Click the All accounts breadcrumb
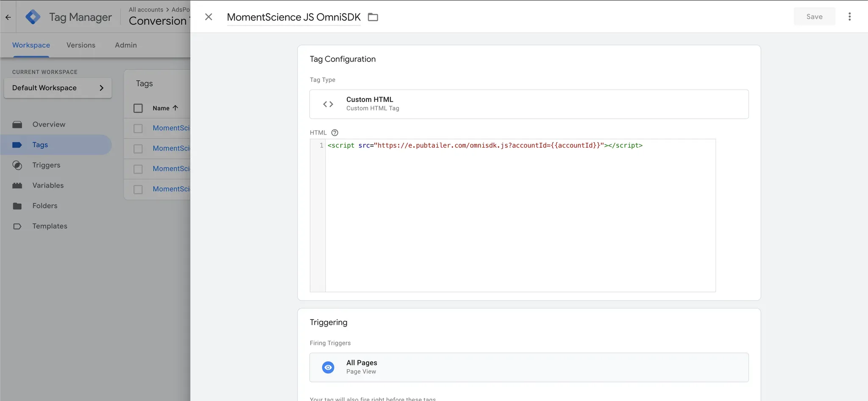The height and width of the screenshot is (401, 868). (146, 9)
